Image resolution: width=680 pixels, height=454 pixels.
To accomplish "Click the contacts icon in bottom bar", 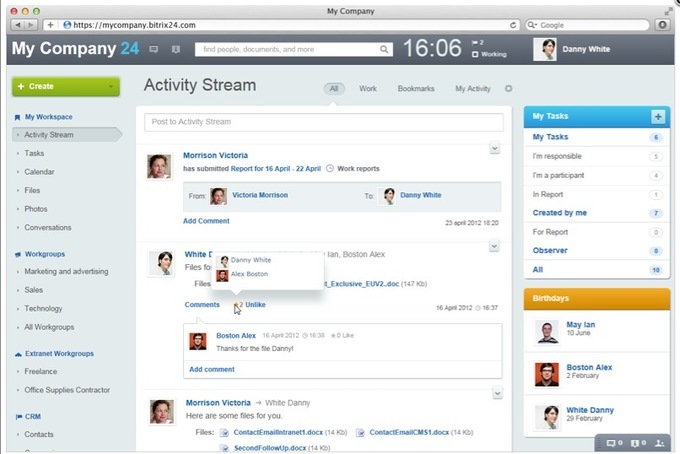I will (660, 443).
